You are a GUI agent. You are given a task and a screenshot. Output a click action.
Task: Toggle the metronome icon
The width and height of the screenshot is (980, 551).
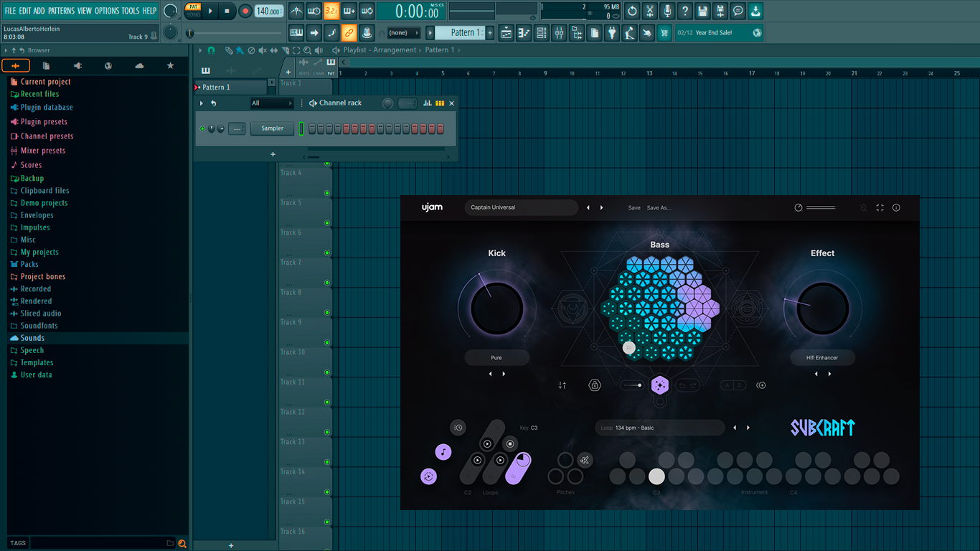(x=296, y=11)
